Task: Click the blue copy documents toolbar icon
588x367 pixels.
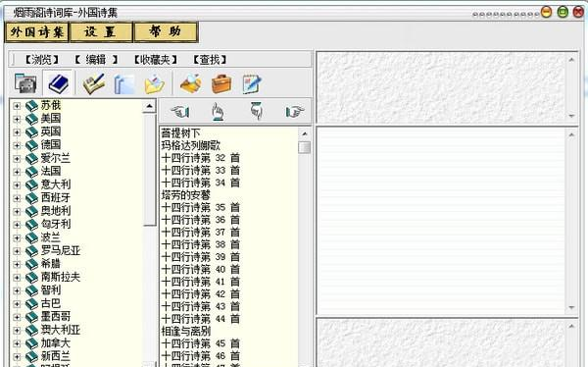Action: (124, 84)
